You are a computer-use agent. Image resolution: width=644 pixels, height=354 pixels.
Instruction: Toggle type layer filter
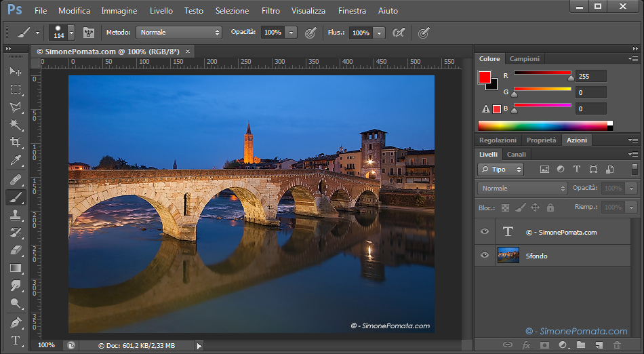pos(577,169)
